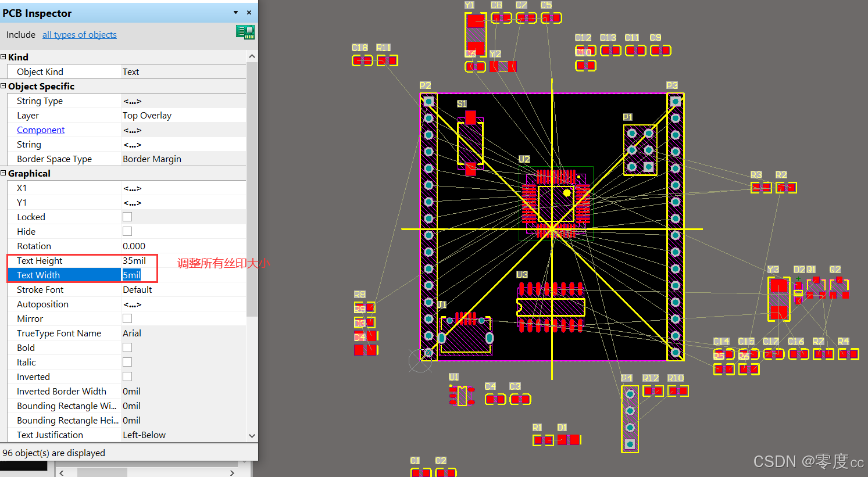Screen dimensions: 868x477
Task: Collapse the Object Specific section
Action: point(3,86)
